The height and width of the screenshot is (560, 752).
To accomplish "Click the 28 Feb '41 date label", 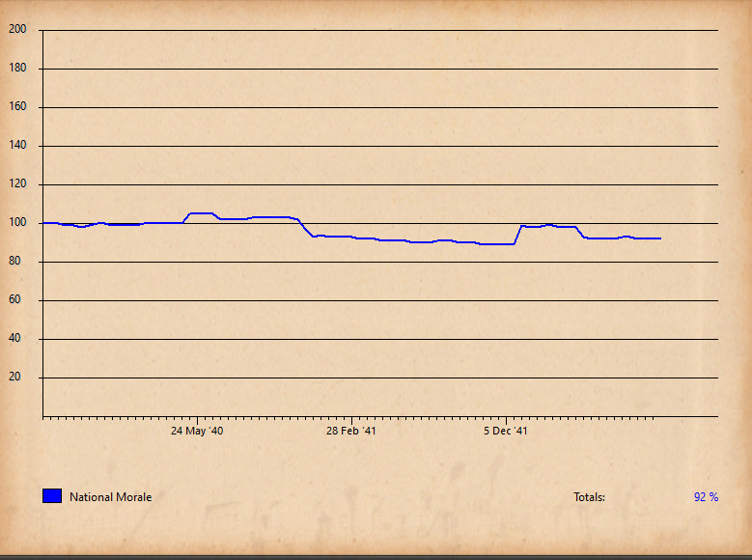I will click(351, 431).
